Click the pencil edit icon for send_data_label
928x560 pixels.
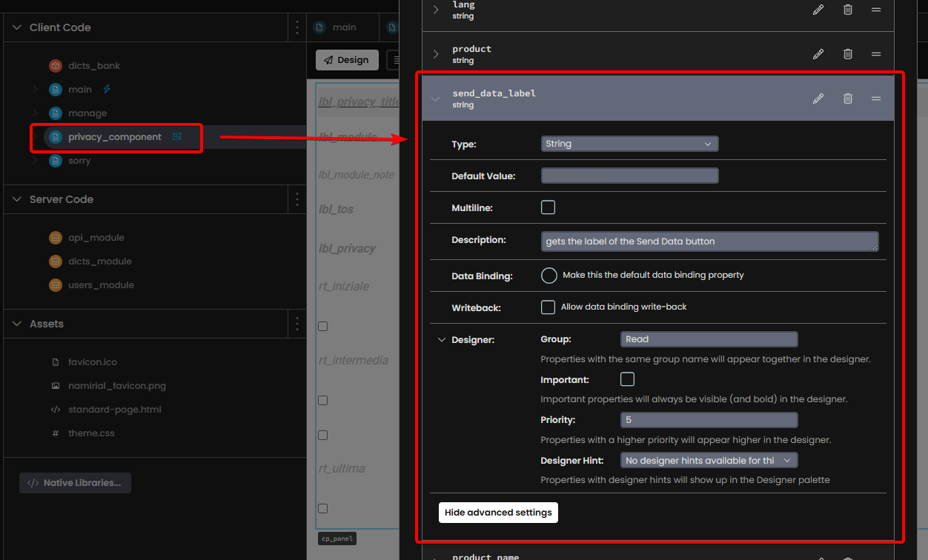[x=818, y=99]
